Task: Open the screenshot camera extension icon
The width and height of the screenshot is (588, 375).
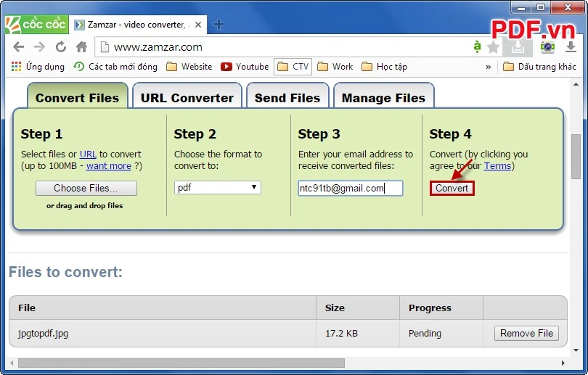Action: [x=547, y=47]
